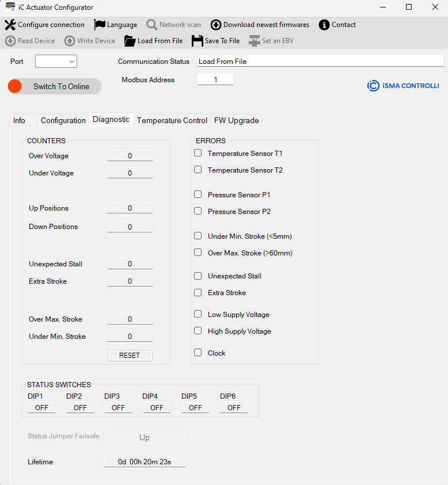Click the DIP6 OFF status field
The height and width of the screenshot is (485, 448).
pyautogui.click(x=234, y=408)
